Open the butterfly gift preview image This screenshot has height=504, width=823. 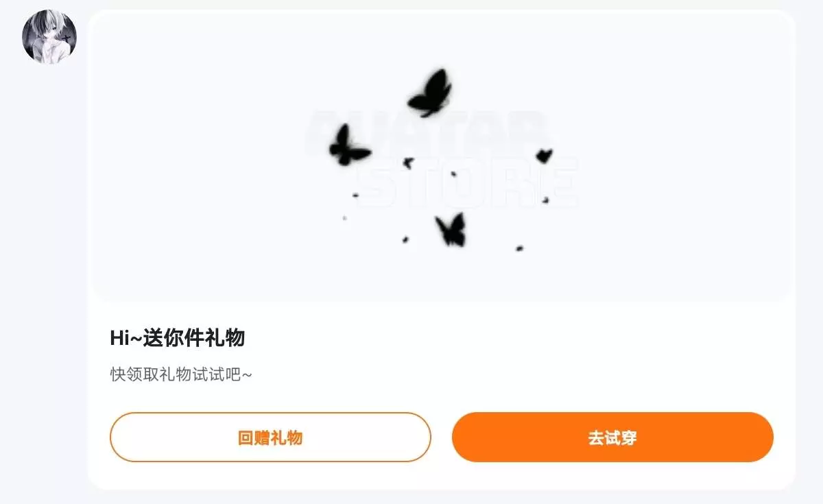[x=441, y=156]
